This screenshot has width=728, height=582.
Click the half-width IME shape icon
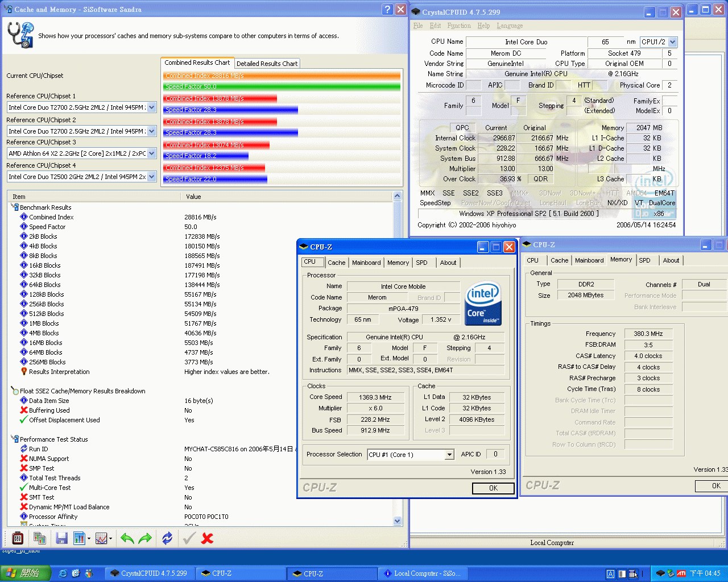(622, 574)
